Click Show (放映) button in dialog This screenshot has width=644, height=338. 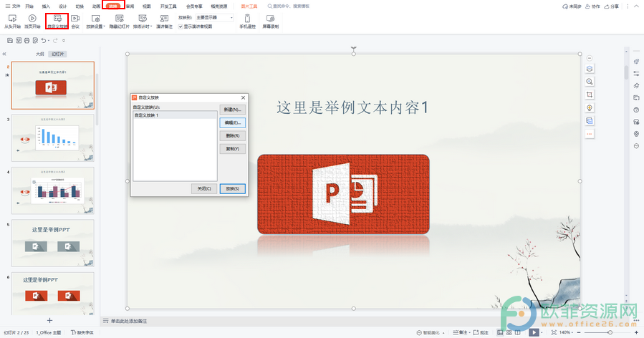pyautogui.click(x=233, y=188)
